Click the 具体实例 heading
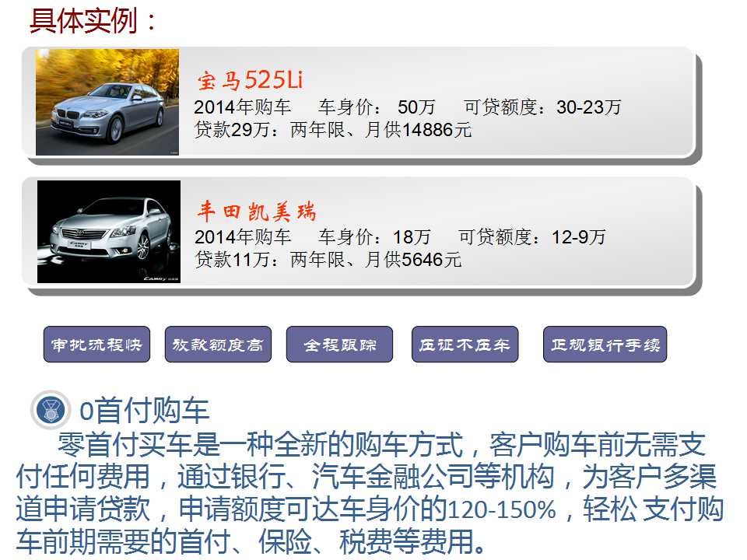The image size is (747, 560). pos(93,21)
